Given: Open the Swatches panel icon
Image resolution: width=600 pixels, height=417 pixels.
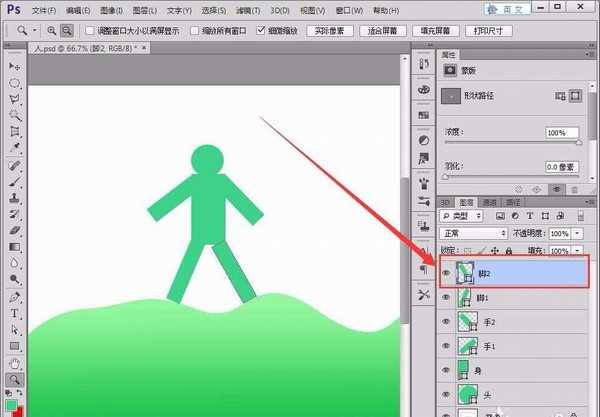Looking at the screenshot, I should [x=424, y=115].
